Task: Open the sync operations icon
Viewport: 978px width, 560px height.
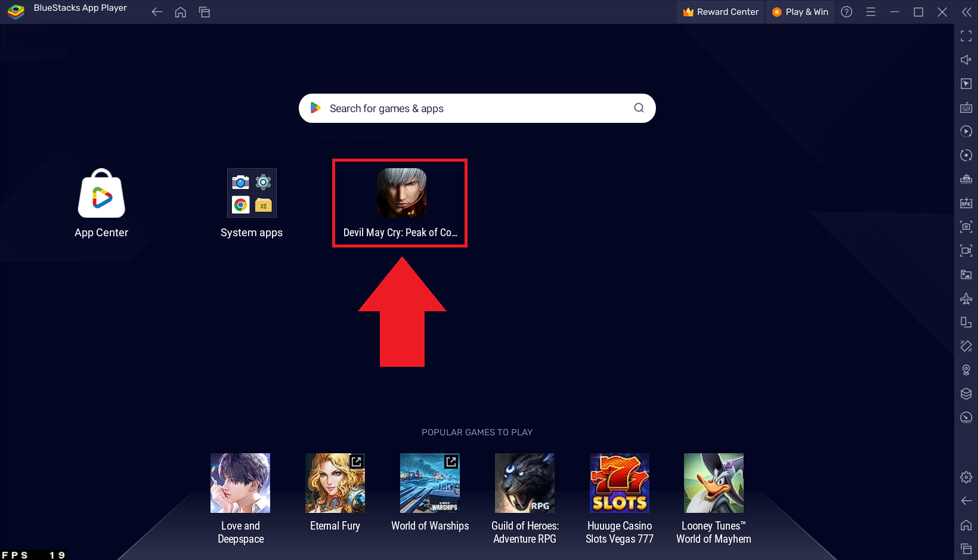Action: click(x=966, y=156)
